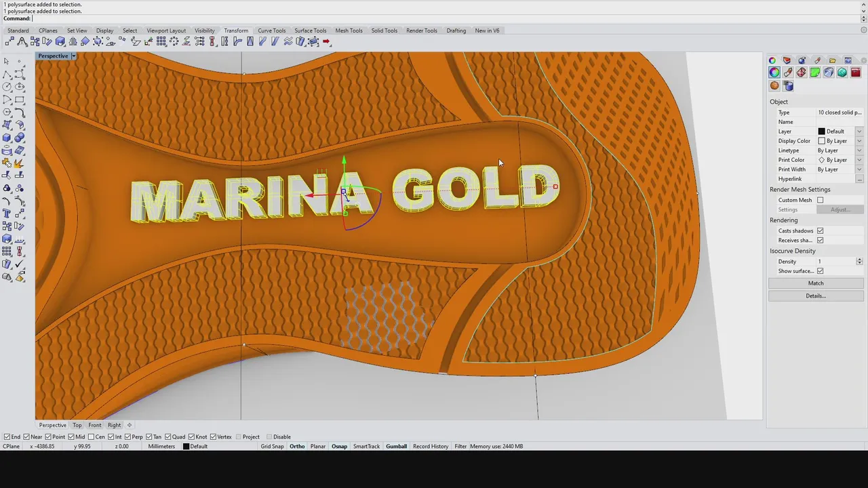Click the Text object tool icon

pos(6,213)
